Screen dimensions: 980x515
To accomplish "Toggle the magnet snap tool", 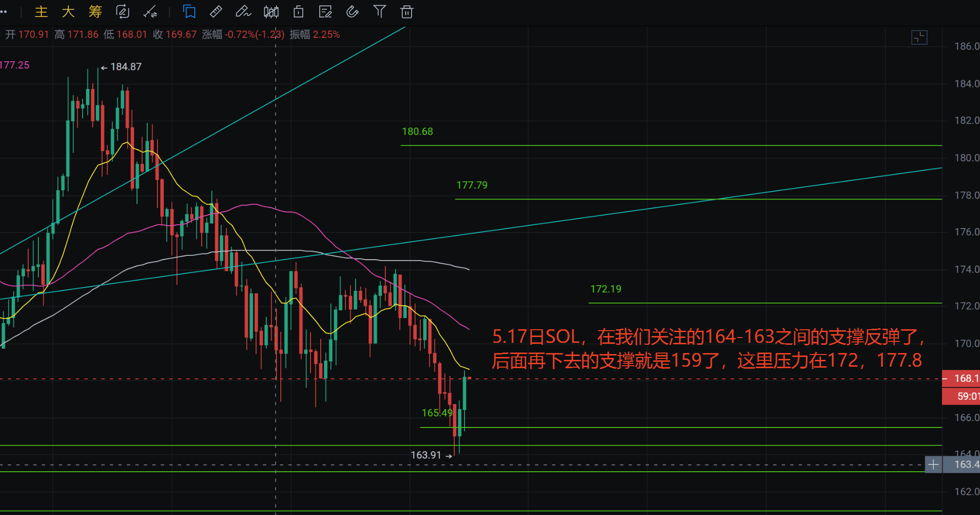I will 352,12.
